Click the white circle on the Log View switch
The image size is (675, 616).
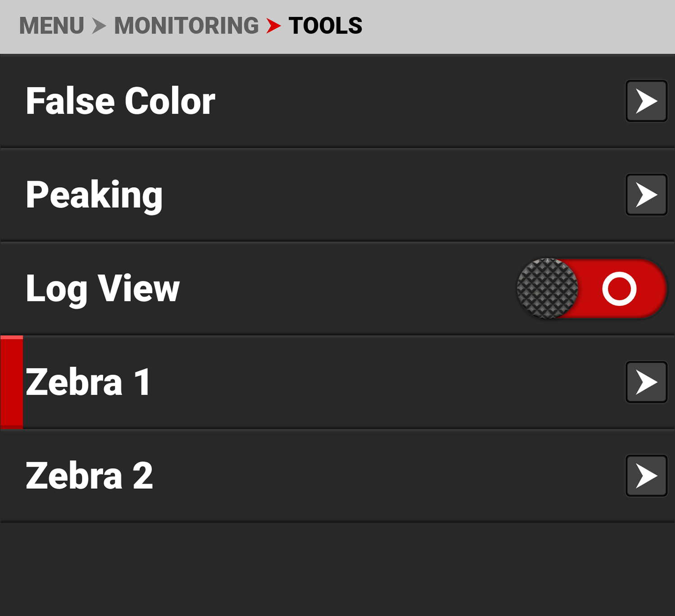pos(619,289)
